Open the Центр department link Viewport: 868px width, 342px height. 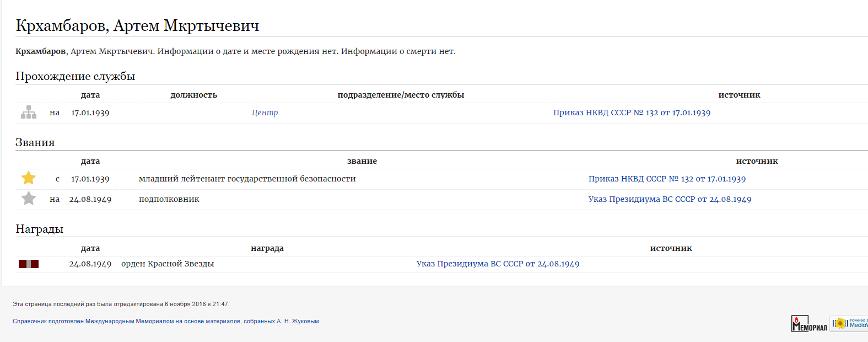(x=265, y=113)
